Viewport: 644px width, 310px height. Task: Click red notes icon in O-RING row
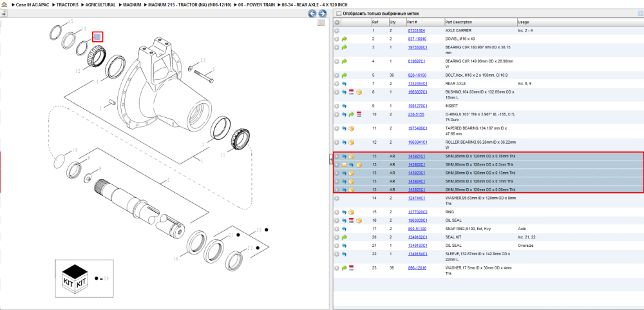(x=359, y=114)
